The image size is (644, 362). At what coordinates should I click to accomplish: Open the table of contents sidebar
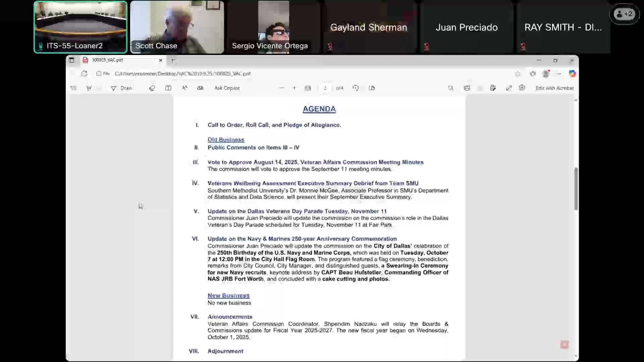click(x=74, y=88)
